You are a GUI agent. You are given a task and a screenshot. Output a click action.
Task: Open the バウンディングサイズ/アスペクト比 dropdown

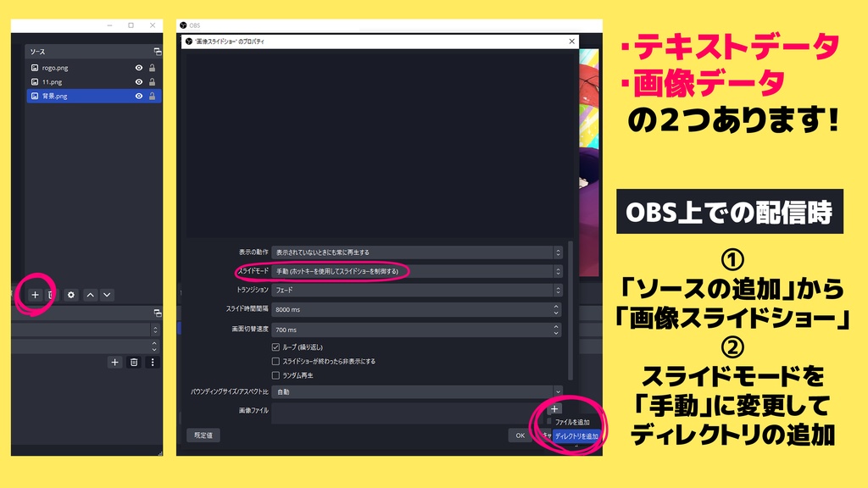417,392
